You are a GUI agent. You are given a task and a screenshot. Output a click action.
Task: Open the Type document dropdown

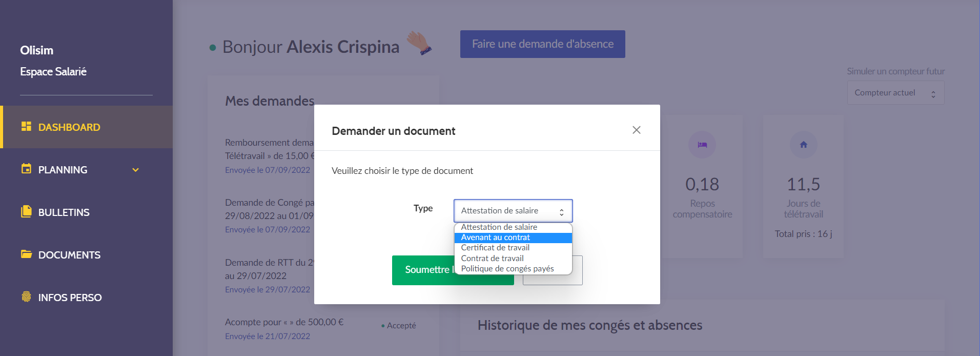[513, 211]
